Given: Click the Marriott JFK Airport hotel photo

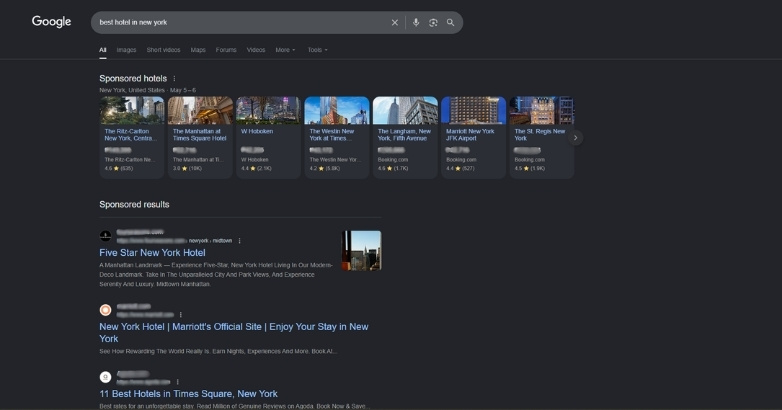Looking at the screenshot, I should (473, 110).
